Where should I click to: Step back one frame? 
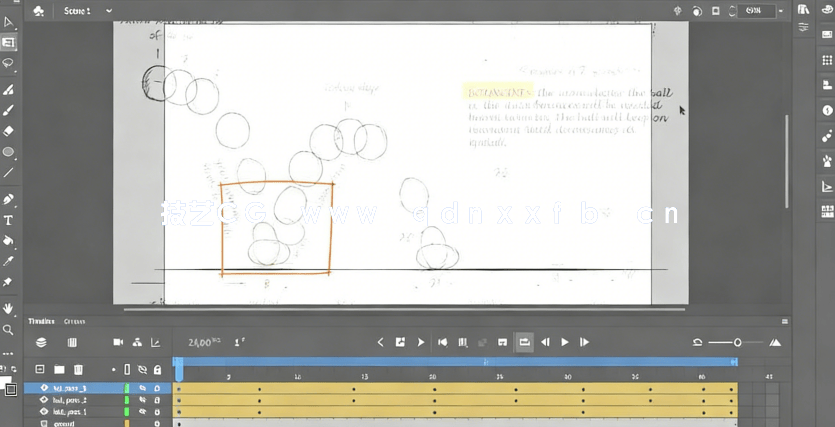pos(545,342)
